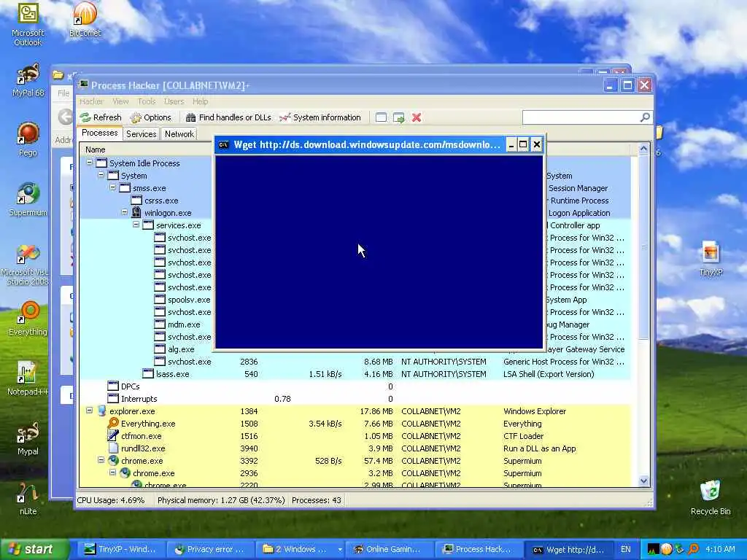Collapse the System tree node
The image size is (747, 560).
[x=101, y=175]
